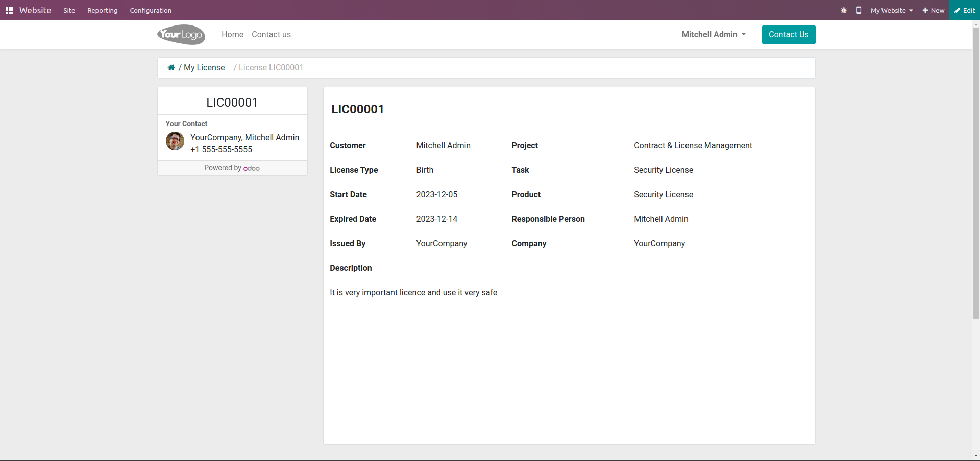
Task: Click Responsible Person value Mitchell Admin
Action: pyautogui.click(x=661, y=219)
